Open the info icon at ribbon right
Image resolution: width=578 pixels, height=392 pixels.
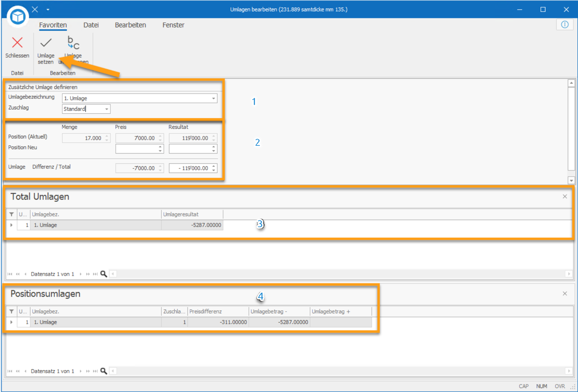click(565, 25)
